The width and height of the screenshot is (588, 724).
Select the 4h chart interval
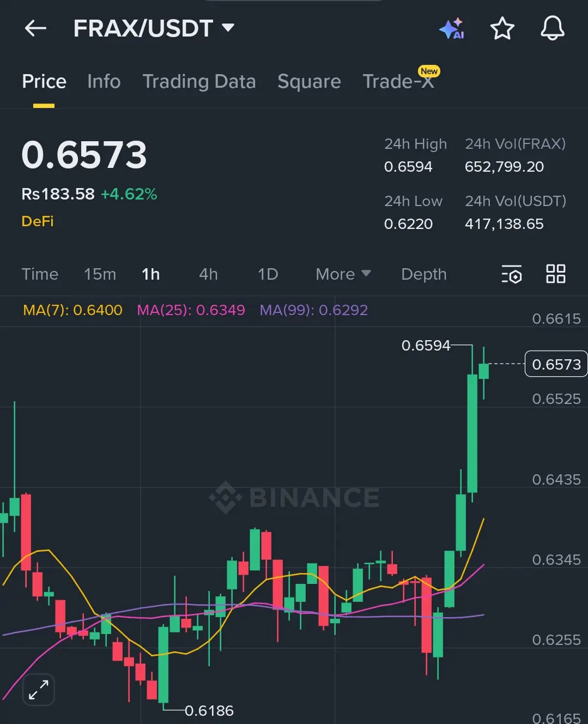208,274
